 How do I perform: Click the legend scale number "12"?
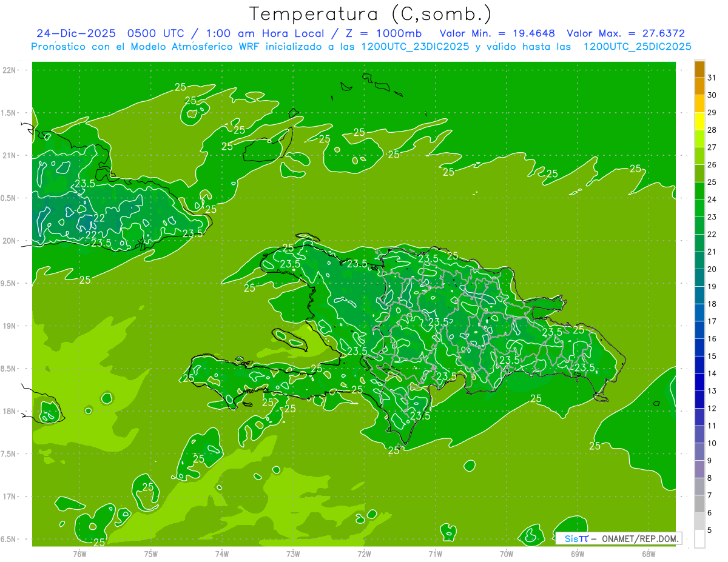(712, 408)
